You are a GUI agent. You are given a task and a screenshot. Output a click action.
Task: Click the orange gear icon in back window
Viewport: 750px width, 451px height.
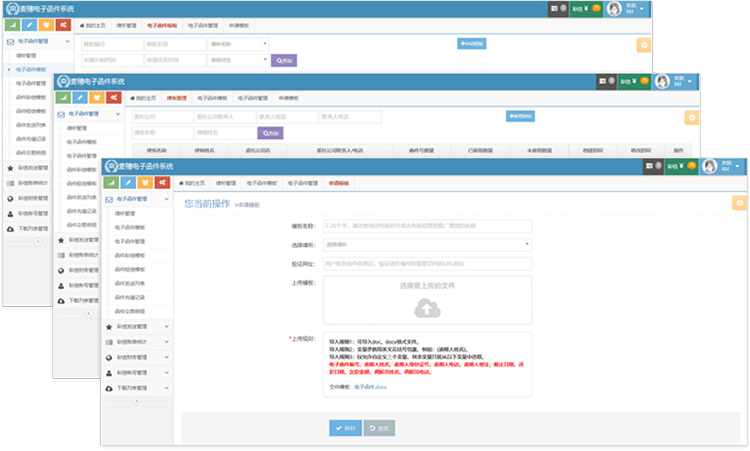coord(643,44)
